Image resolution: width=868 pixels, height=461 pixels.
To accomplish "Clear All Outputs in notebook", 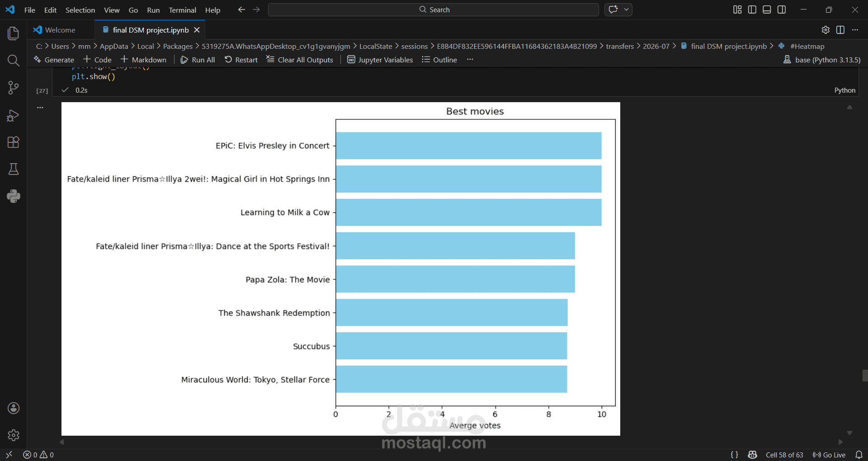I will pos(300,60).
